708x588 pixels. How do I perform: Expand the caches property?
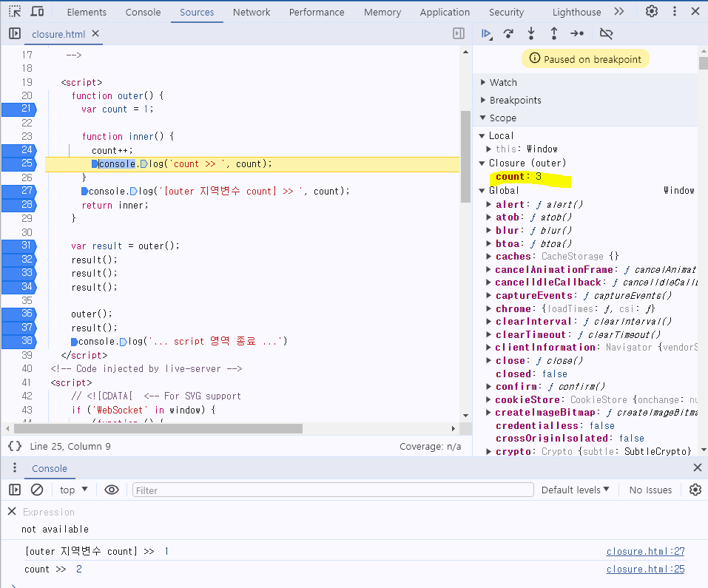[488, 257]
